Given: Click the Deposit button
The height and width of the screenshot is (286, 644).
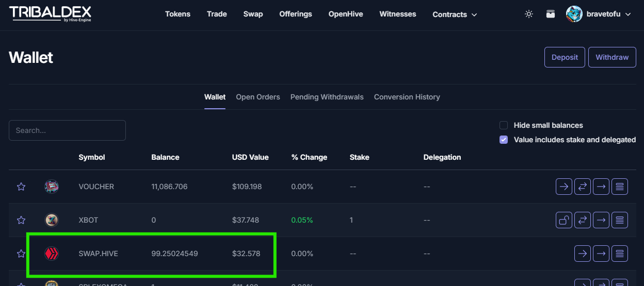Looking at the screenshot, I should click(x=565, y=57).
